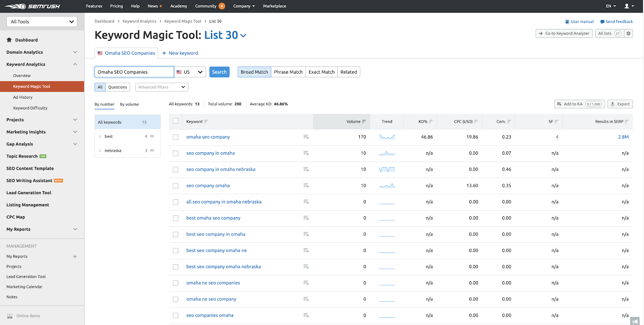Expand the Advanced filters dropdown
This screenshot has height=325, width=644.
pyautogui.click(x=161, y=87)
